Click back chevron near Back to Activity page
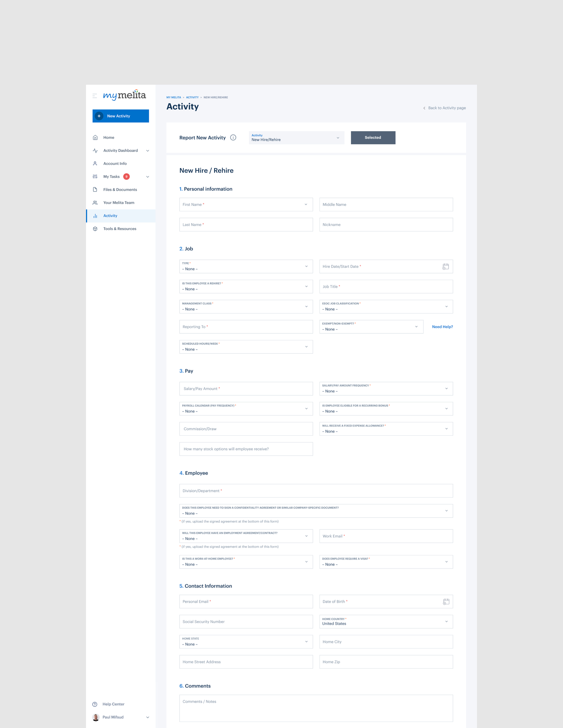This screenshot has height=728, width=563. click(x=424, y=108)
